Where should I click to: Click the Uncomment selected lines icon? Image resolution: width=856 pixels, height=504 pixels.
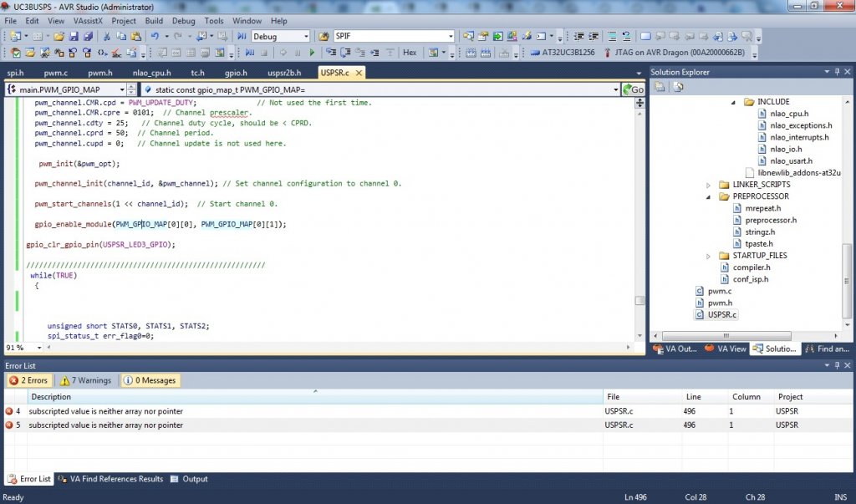click(x=627, y=37)
